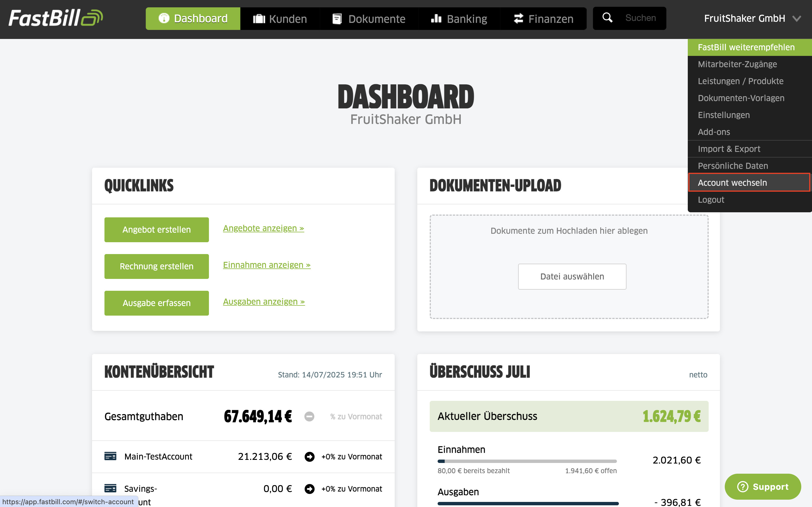812x507 pixels.
Task: Open Mitarbeiter-Zugänge from the menu
Action: [x=750, y=64]
